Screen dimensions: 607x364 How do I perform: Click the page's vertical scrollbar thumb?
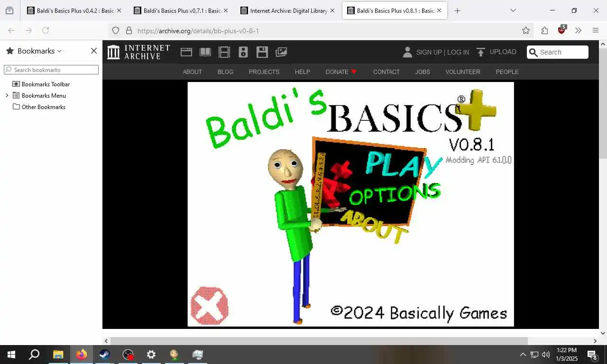click(x=603, y=103)
